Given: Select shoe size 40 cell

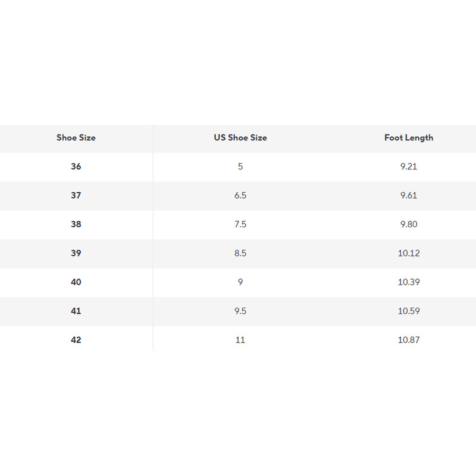Looking at the screenshot, I should click(76, 282).
